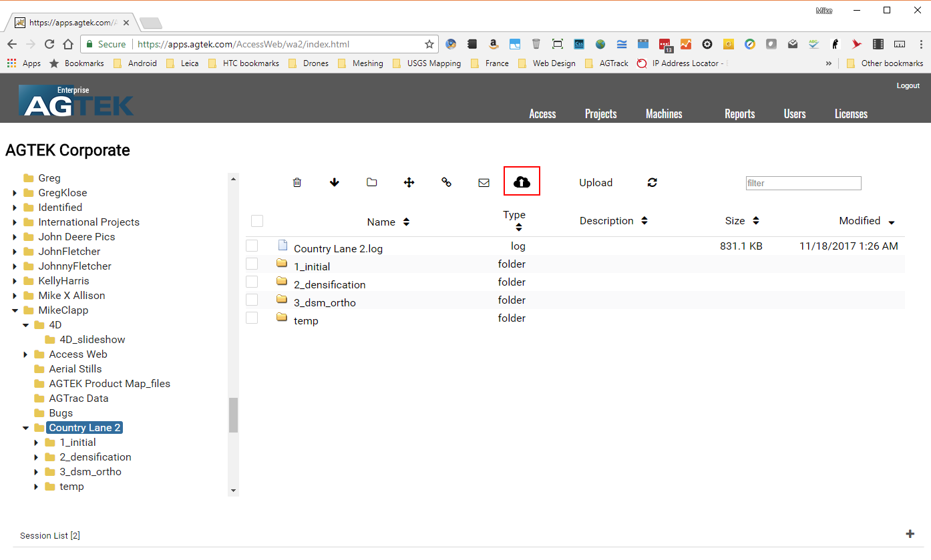
Task: Click the download arrow icon
Action: 335,182
